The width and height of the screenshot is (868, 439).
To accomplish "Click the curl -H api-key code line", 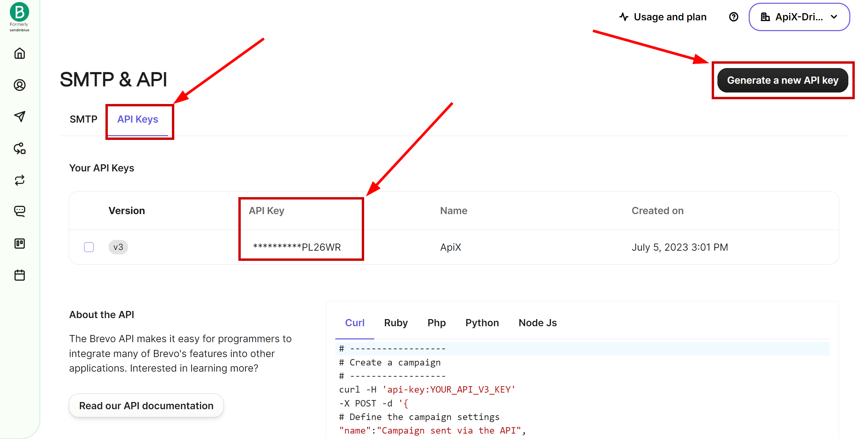I will (x=427, y=390).
